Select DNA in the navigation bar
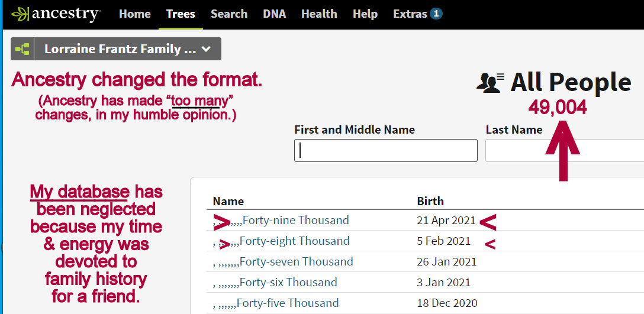The height and width of the screenshot is (314, 644). (x=274, y=14)
